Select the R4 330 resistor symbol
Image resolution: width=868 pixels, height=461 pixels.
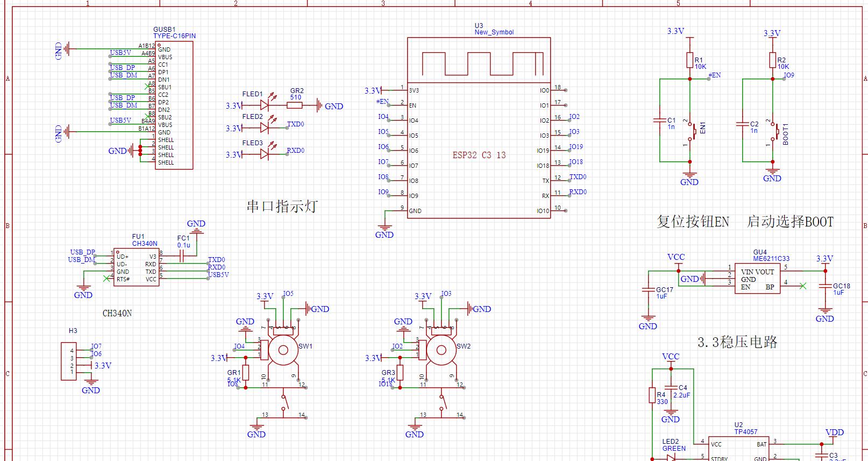[x=652, y=395]
